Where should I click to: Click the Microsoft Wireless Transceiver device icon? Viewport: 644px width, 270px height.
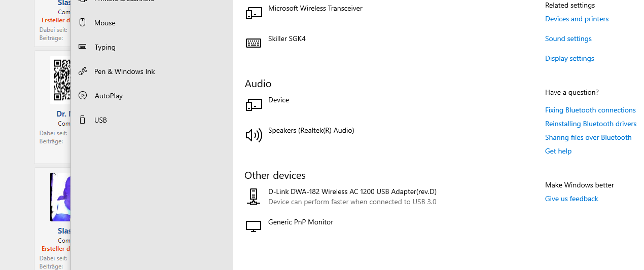(254, 13)
